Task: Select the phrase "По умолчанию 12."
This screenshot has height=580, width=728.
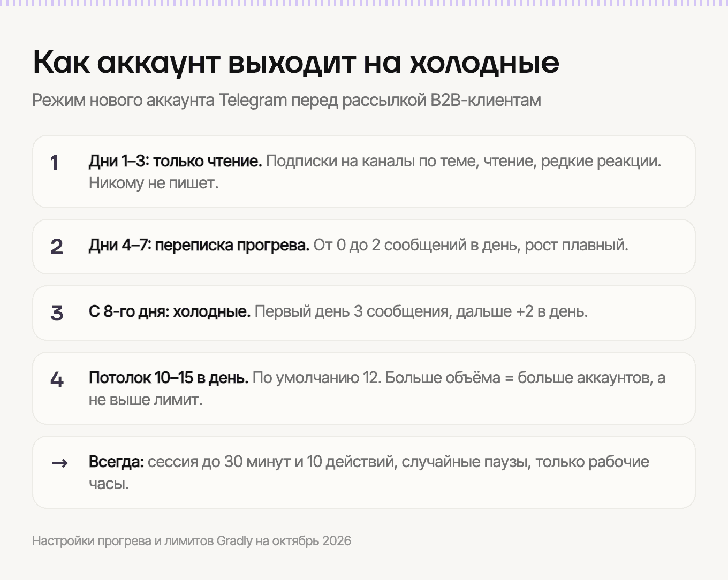Action: click(x=317, y=378)
